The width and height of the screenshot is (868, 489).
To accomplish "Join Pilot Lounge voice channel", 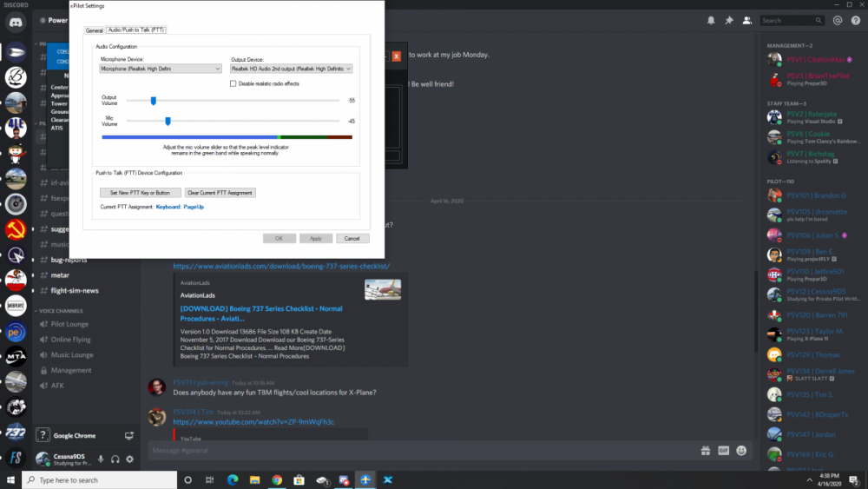I will (x=69, y=325).
